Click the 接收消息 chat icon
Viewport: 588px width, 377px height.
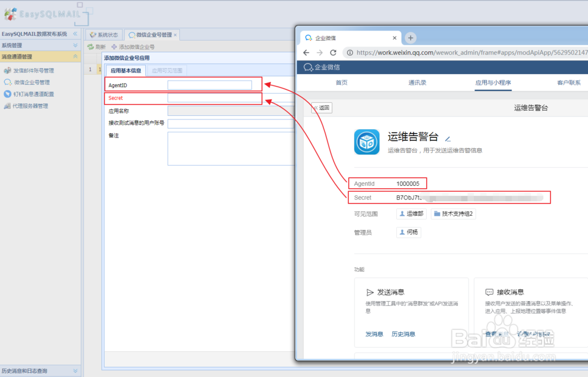[x=489, y=292]
